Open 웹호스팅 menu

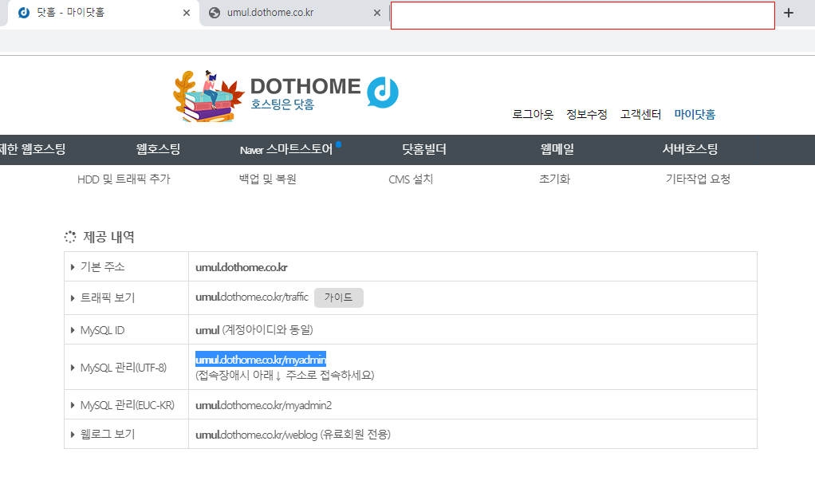pyautogui.click(x=158, y=150)
